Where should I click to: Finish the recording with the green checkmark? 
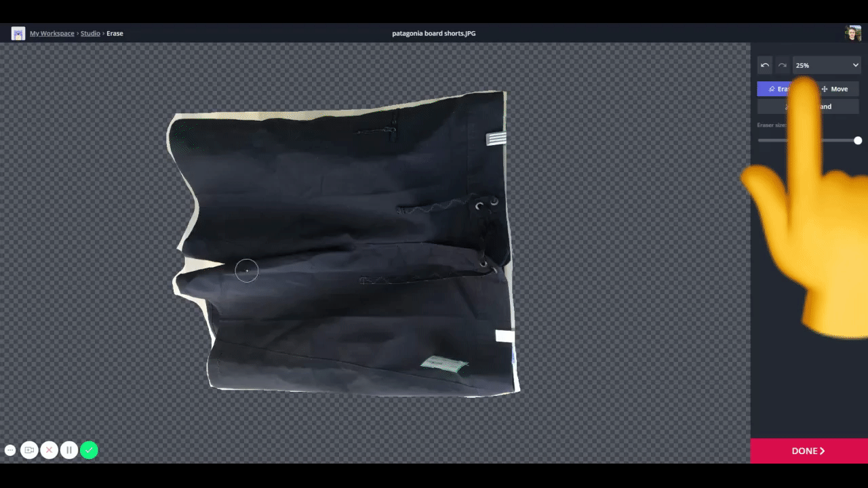pos(89,450)
